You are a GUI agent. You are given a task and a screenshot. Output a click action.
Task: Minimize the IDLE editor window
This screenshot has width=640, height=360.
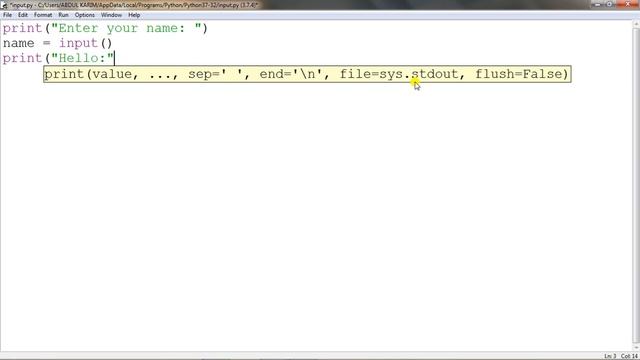click(x=598, y=4)
